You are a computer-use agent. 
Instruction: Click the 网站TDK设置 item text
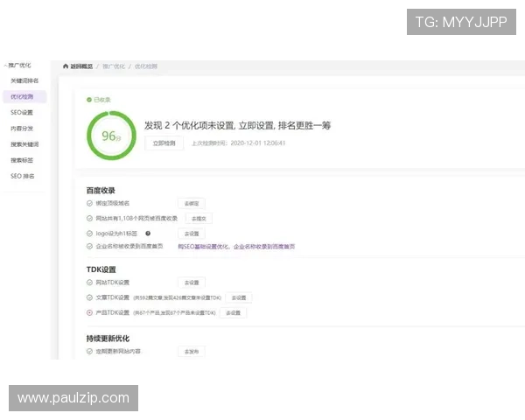[113, 283]
